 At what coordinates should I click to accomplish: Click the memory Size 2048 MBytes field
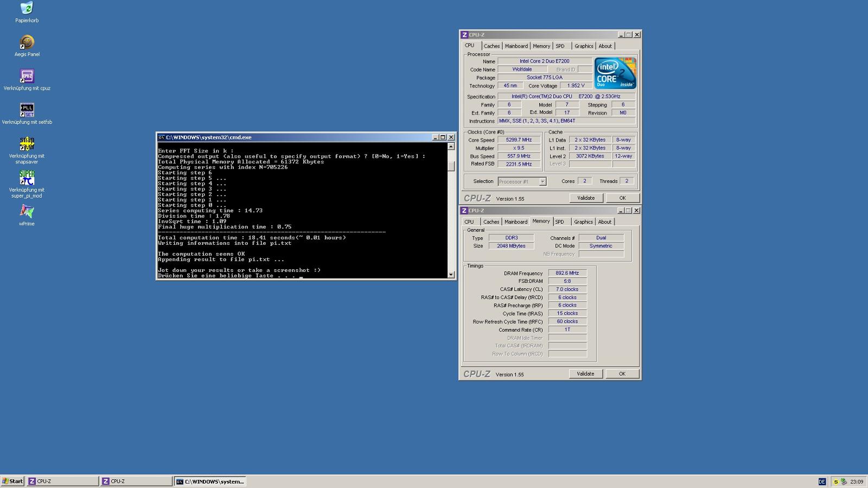point(511,246)
